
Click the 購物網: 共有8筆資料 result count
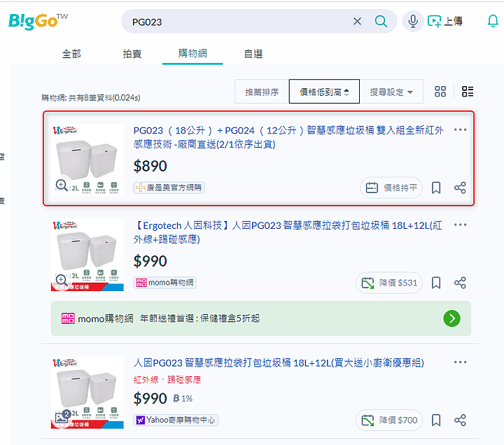coord(90,98)
